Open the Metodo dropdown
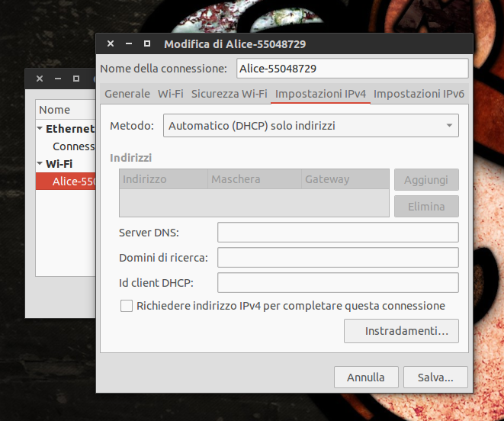504x421 pixels. 311,125
